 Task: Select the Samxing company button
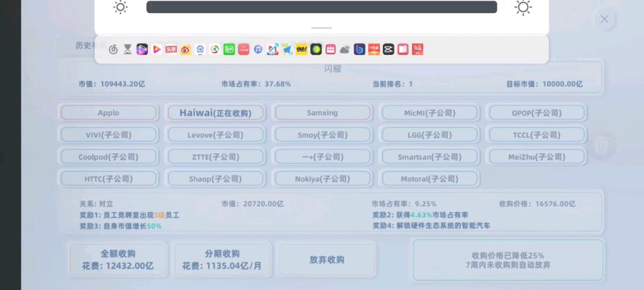pyautogui.click(x=323, y=113)
